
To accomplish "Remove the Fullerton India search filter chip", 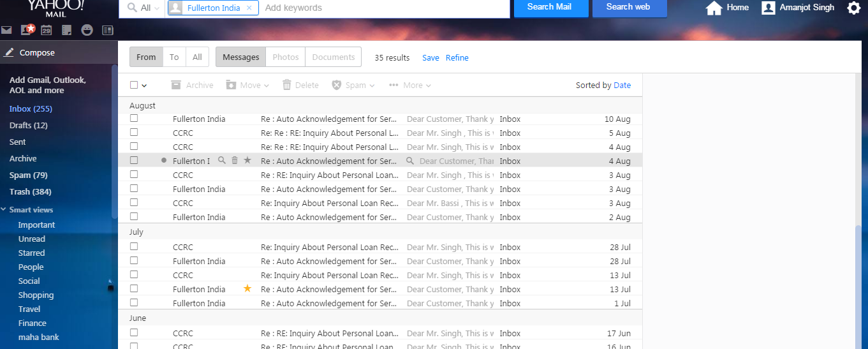I will click(249, 8).
